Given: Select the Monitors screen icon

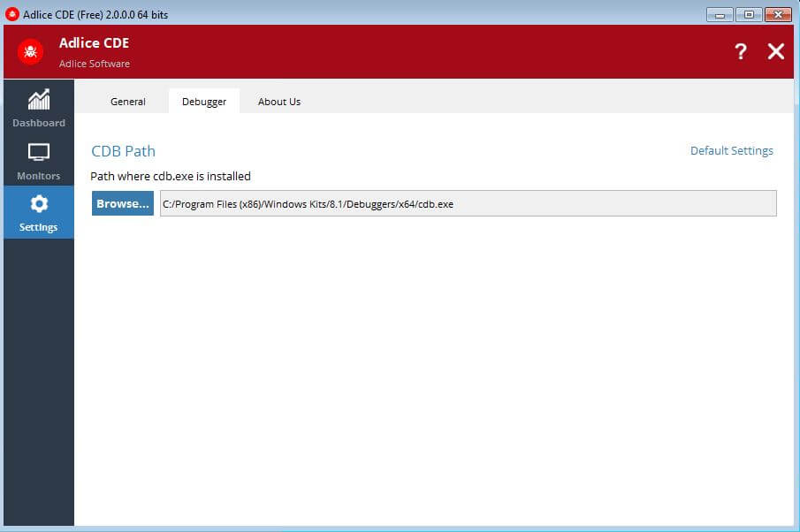Looking at the screenshot, I should click(x=38, y=152).
